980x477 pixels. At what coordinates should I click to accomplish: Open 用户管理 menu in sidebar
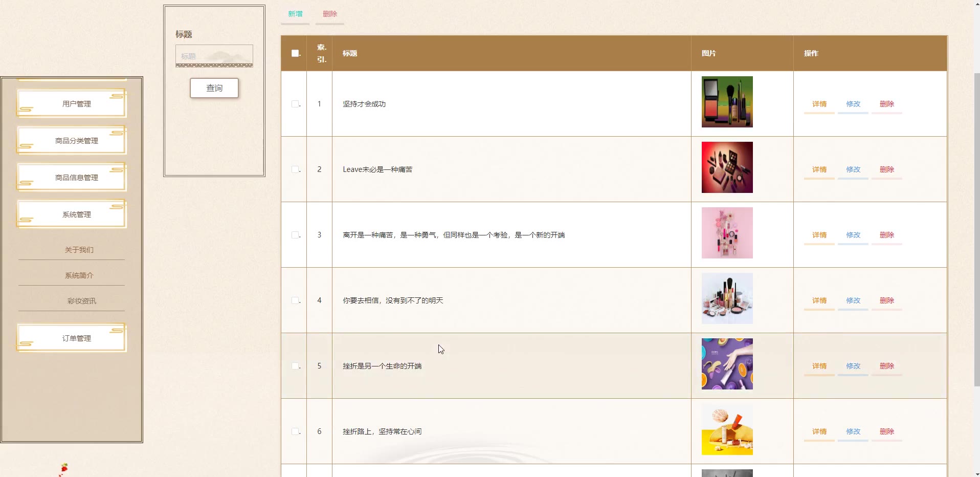[x=72, y=103]
